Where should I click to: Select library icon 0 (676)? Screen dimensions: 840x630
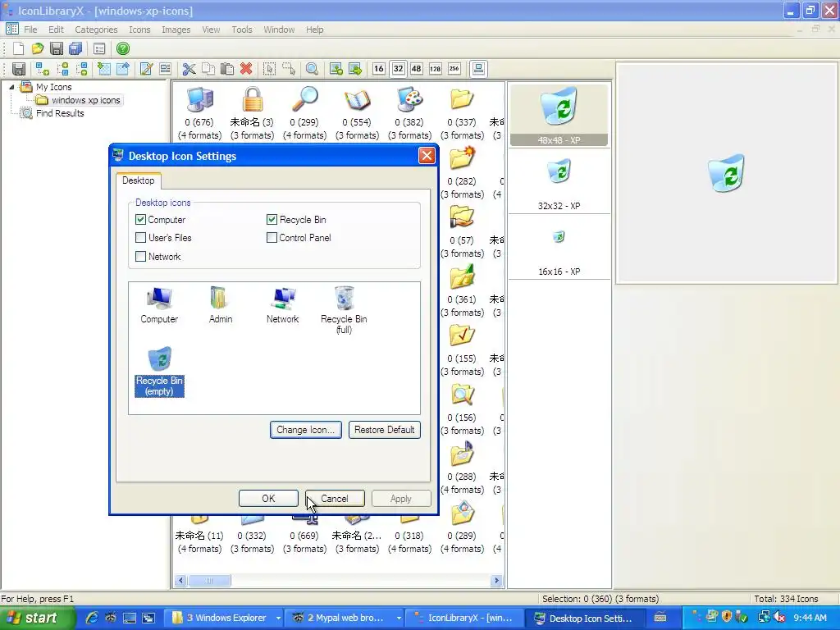coord(199,113)
